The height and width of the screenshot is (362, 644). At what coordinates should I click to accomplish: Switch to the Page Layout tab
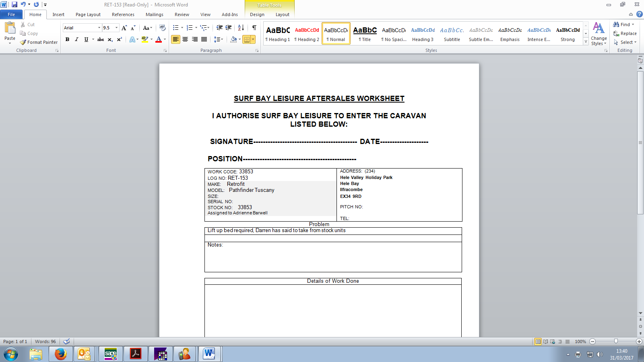pos(88,14)
